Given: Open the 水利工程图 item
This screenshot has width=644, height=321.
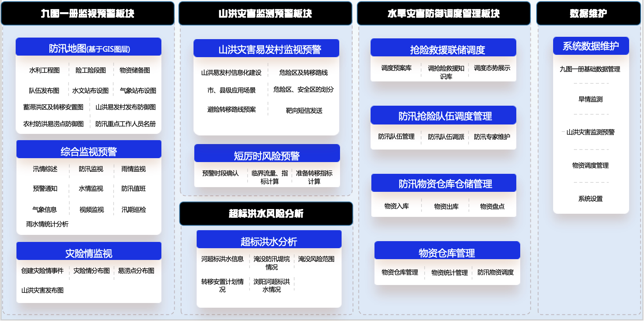Looking at the screenshot, I should click(x=44, y=70).
